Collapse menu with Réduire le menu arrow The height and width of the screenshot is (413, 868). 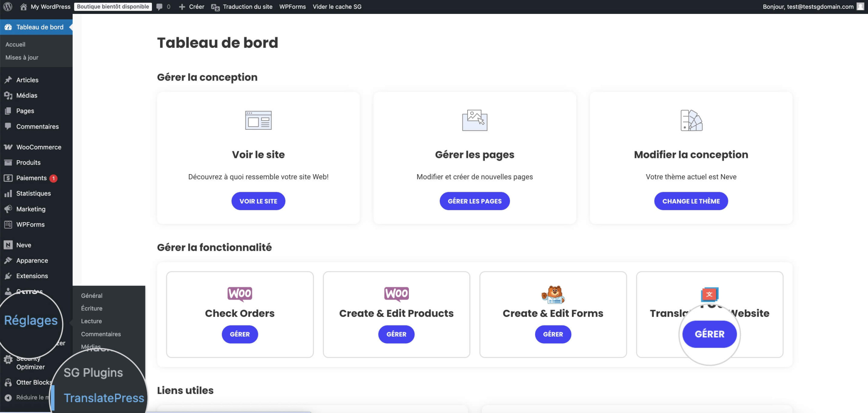tap(8, 398)
